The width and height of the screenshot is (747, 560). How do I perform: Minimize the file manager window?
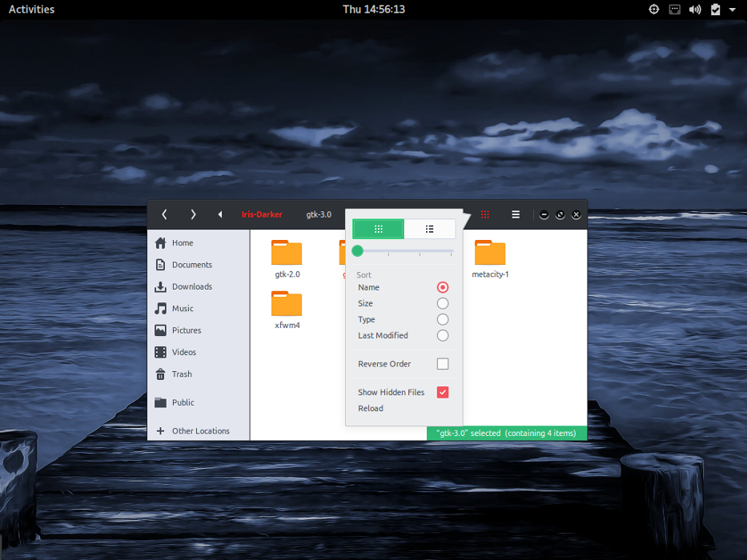click(x=544, y=214)
